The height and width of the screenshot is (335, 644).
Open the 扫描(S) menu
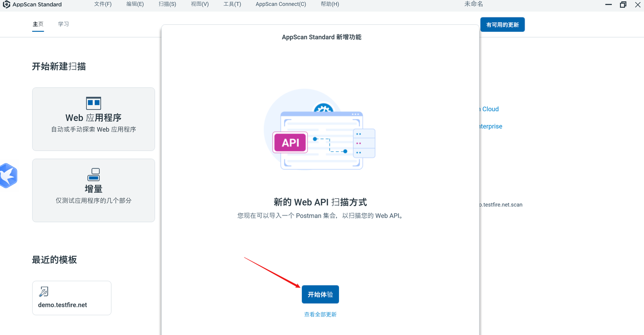167,4
